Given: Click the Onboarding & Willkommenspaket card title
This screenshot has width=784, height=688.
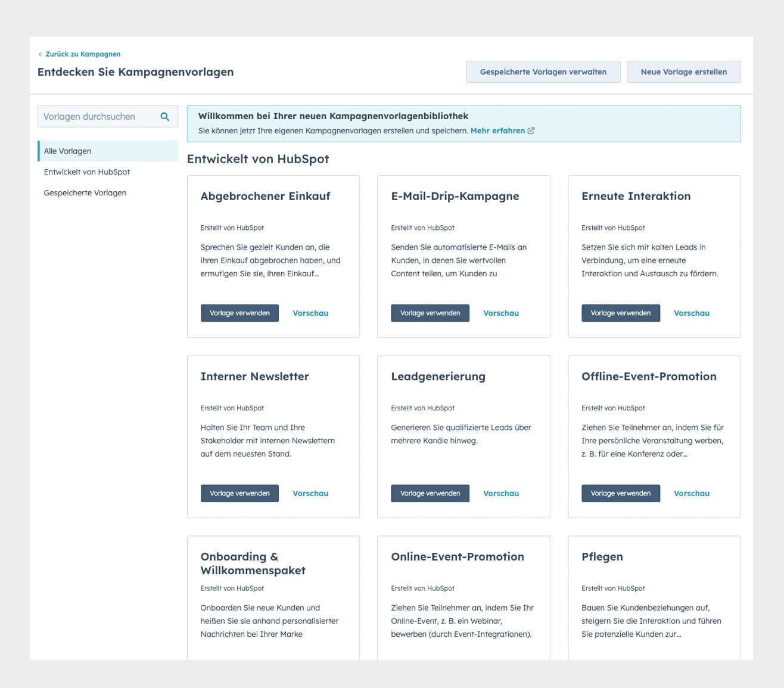Looking at the screenshot, I should tap(253, 564).
